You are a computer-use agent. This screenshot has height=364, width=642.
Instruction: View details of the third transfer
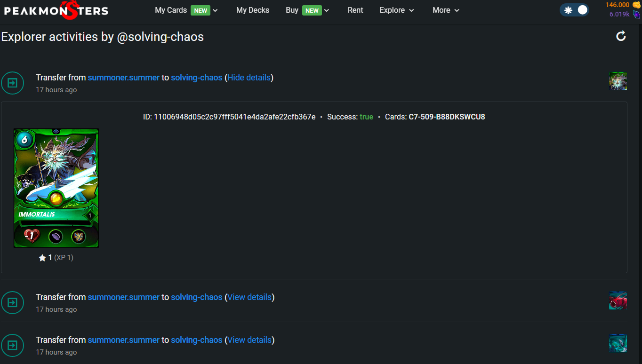[x=250, y=340]
